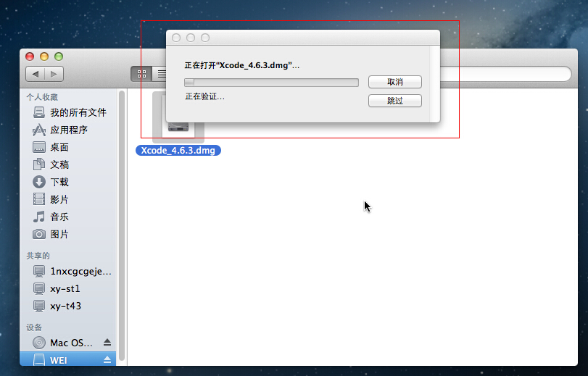This screenshot has width=588, height=376.
Task: Click the music note icon beside 音乐
Action: 39,217
